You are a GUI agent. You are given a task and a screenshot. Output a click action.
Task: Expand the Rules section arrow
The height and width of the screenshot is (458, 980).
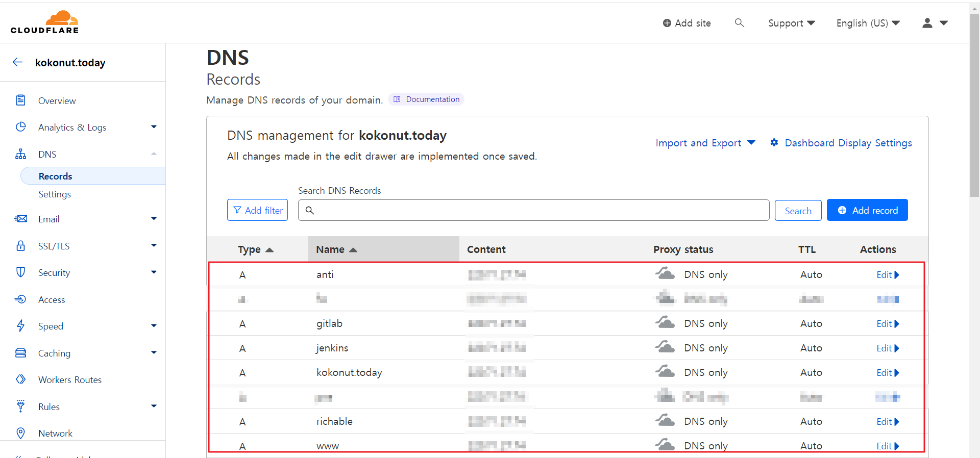click(x=154, y=406)
